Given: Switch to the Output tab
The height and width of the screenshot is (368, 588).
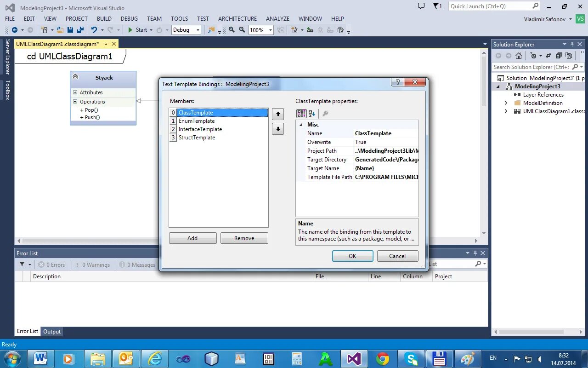Looking at the screenshot, I should pyautogui.click(x=52, y=331).
